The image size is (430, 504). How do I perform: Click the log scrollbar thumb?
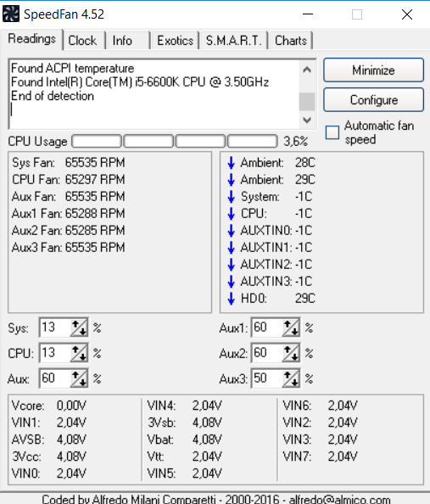[x=307, y=102]
